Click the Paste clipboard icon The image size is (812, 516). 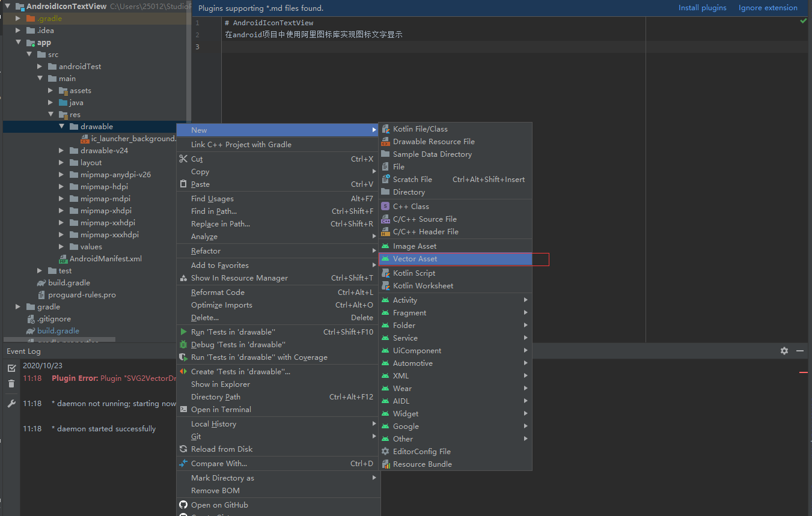[x=184, y=184]
